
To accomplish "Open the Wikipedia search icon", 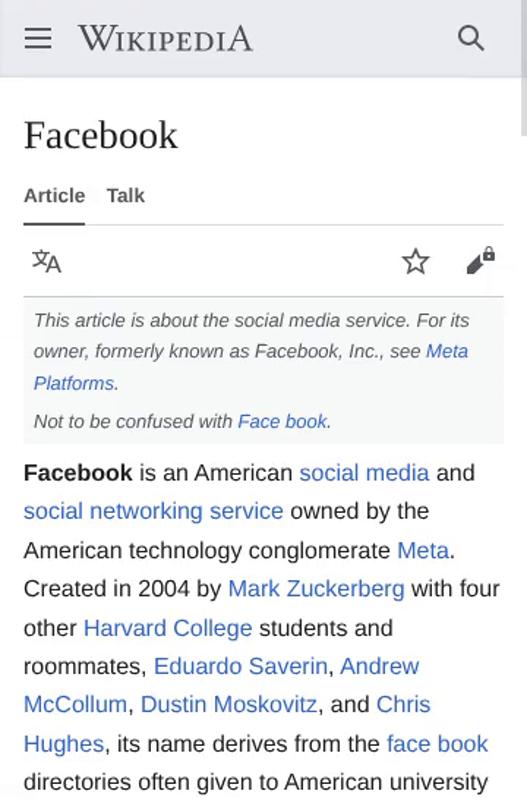I will click(x=470, y=38).
